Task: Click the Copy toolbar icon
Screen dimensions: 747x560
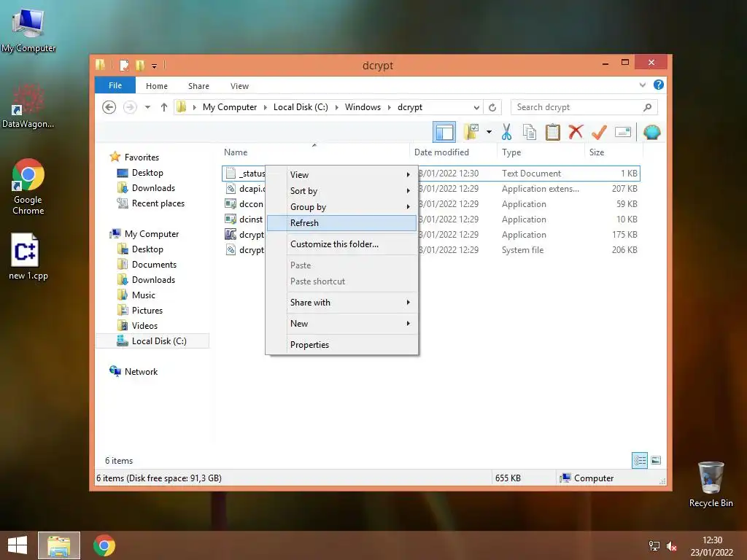Action: pyautogui.click(x=530, y=132)
